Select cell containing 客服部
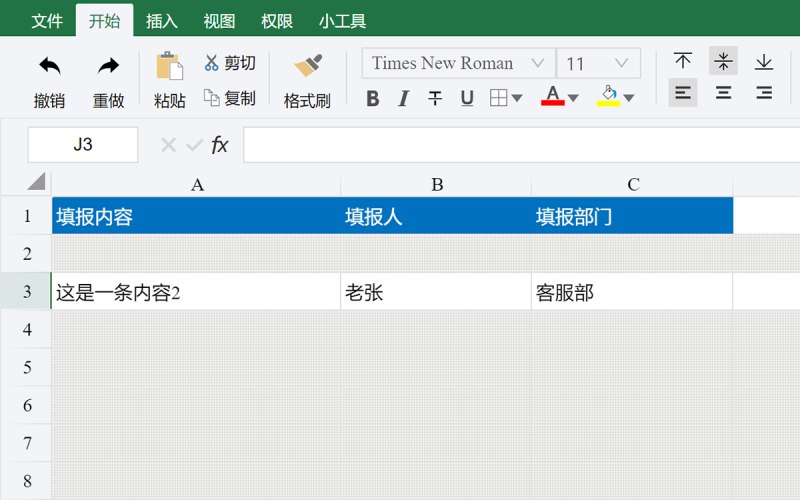Viewport: 800px width, 500px height. pos(633,292)
